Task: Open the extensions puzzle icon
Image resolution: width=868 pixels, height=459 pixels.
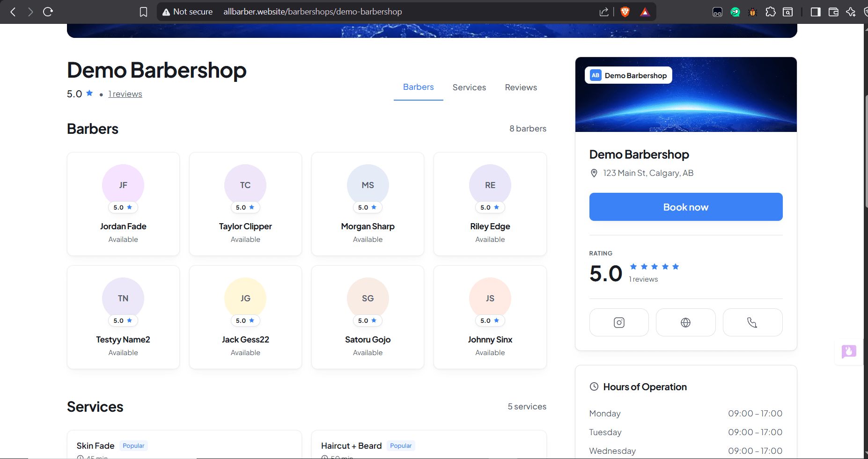Action: (x=770, y=12)
